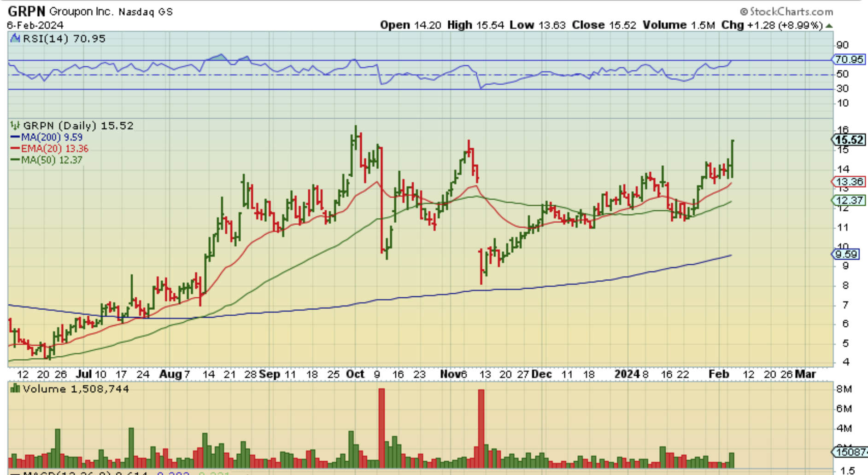This screenshot has height=475, width=868.
Task: Click the 'Low 13.63' header value
Action: pyautogui.click(x=537, y=25)
